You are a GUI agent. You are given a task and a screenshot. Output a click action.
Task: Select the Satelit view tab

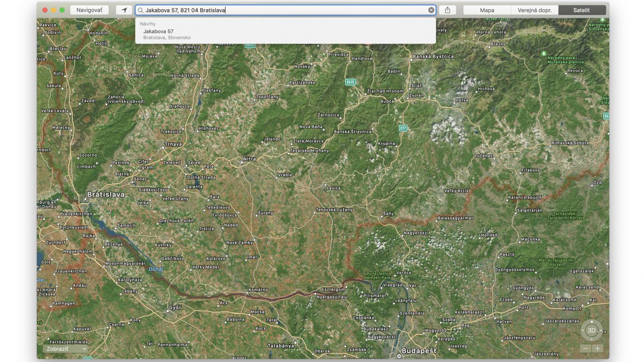(x=582, y=10)
